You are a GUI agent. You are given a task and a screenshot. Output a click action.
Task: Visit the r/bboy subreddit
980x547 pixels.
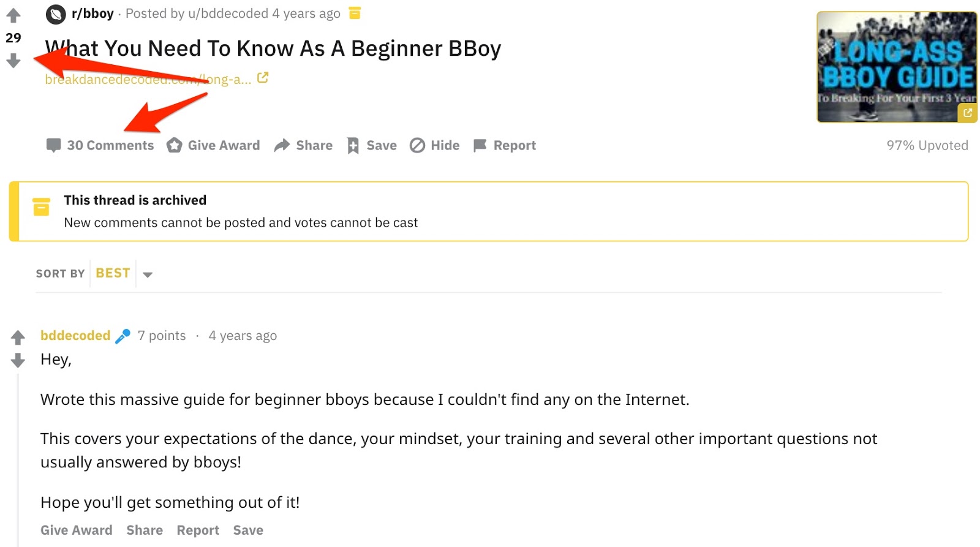point(92,13)
